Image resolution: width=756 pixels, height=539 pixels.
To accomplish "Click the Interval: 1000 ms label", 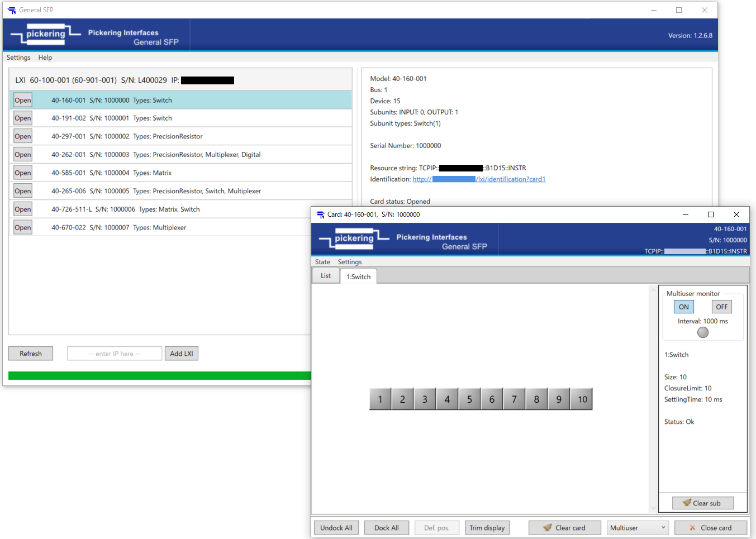I will (x=703, y=321).
